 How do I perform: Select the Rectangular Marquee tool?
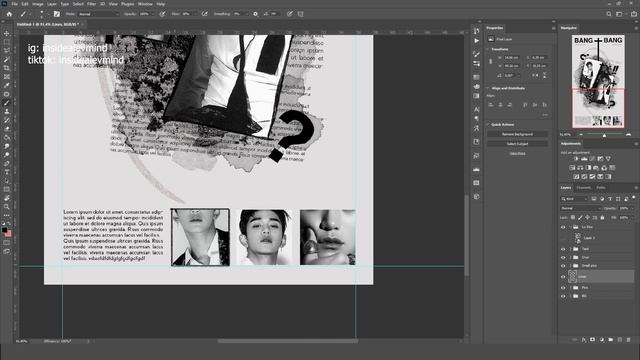(x=7, y=42)
